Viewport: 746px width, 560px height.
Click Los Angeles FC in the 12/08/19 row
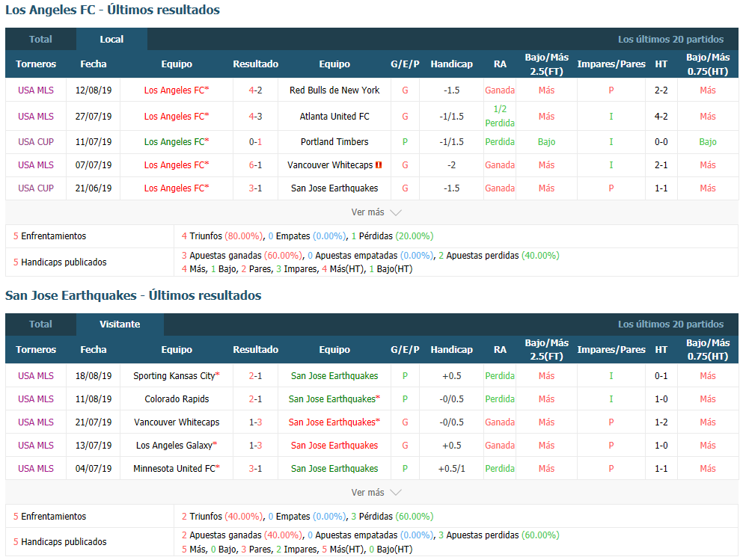tap(174, 90)
